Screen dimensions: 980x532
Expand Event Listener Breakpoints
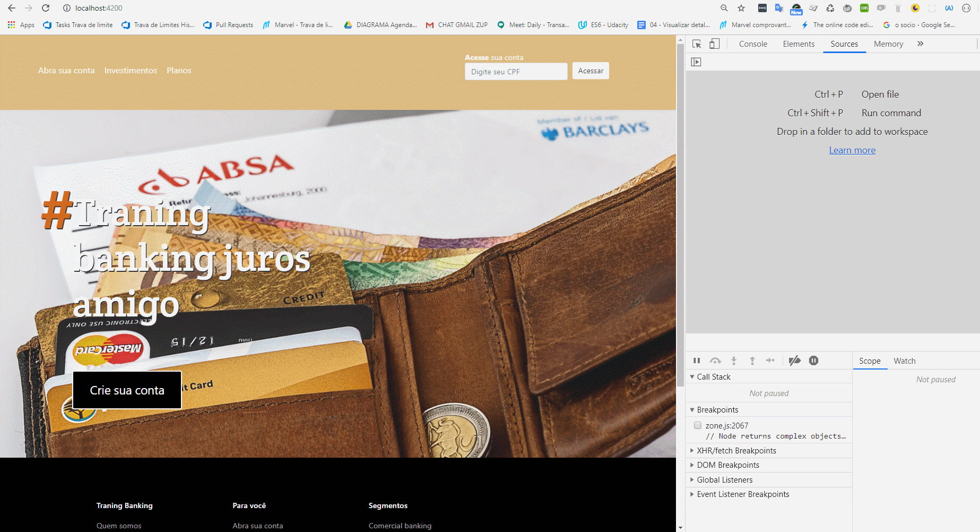point(692,494)
